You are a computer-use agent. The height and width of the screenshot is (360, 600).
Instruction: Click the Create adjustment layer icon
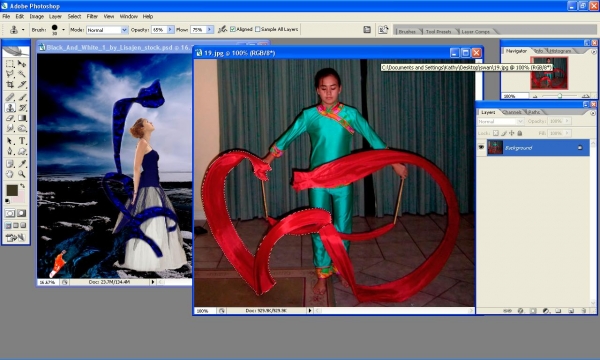coord(546,311)
